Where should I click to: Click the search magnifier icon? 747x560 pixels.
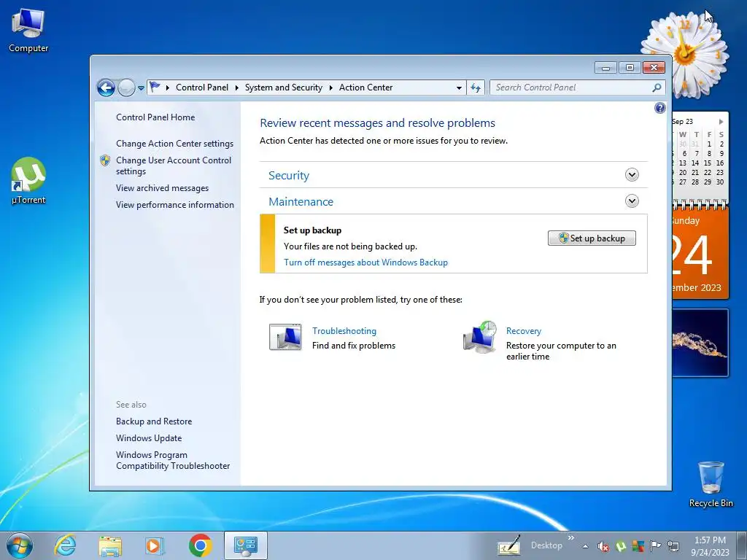point(657,87)
